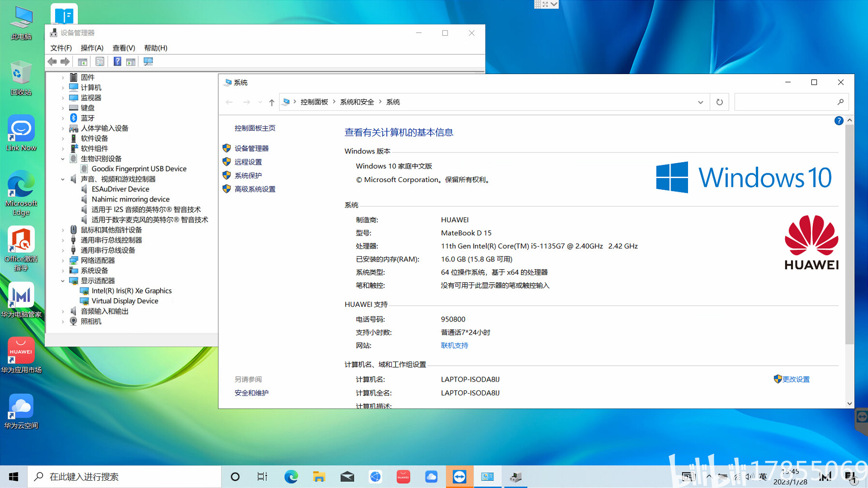Open Task View on the taskbar
Image resolution: width=868 pixels, height=488 pixels.
[262, 477]
